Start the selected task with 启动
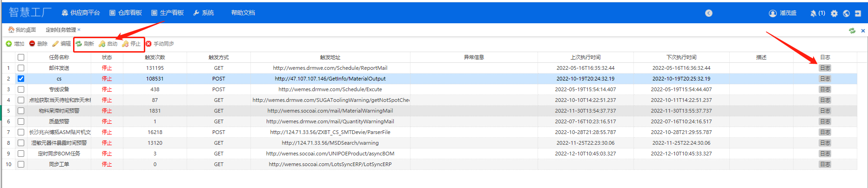 (108, 44)
